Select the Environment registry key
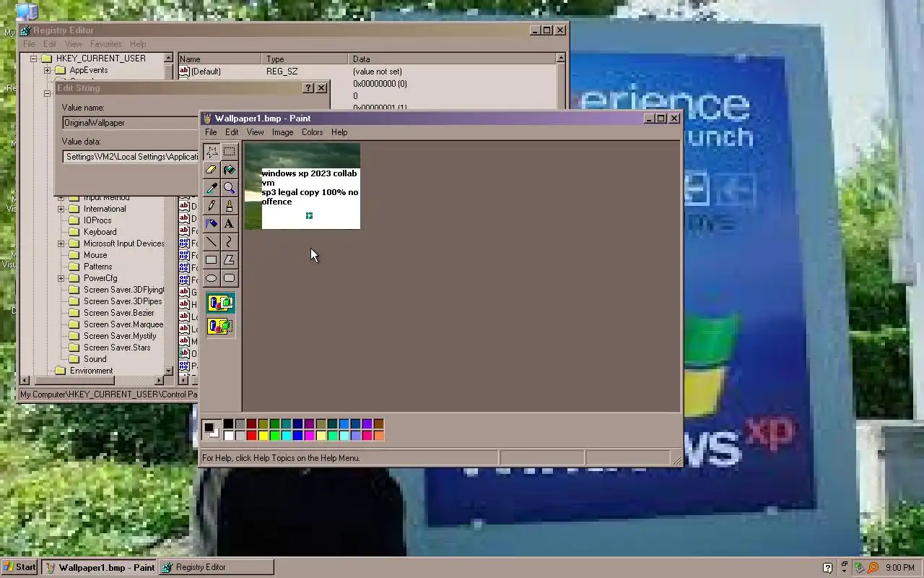 click(x=91, y=371)
